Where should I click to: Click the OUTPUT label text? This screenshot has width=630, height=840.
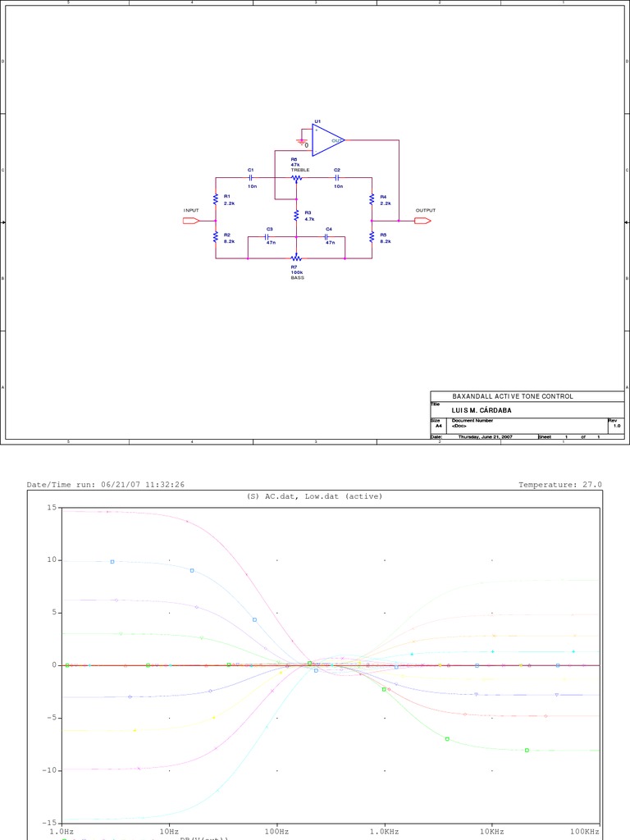pos(426,211)
